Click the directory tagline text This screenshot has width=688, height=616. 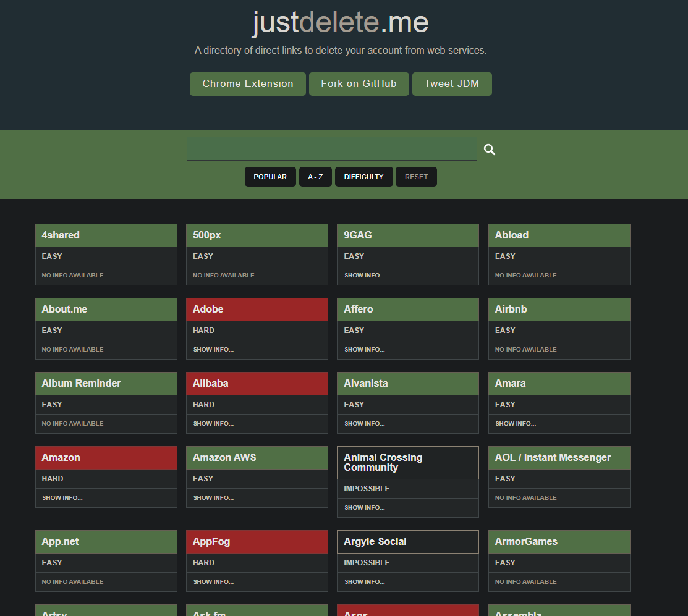tap(341, 51)
